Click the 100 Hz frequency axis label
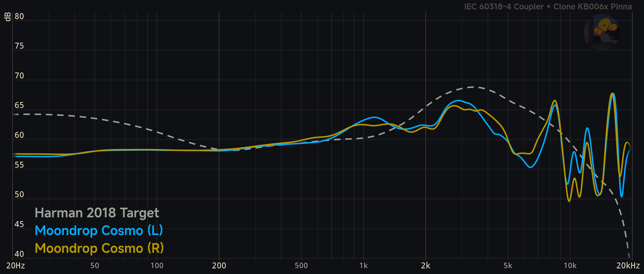This screenshot has width=644, height=274. tap(157, 266)
